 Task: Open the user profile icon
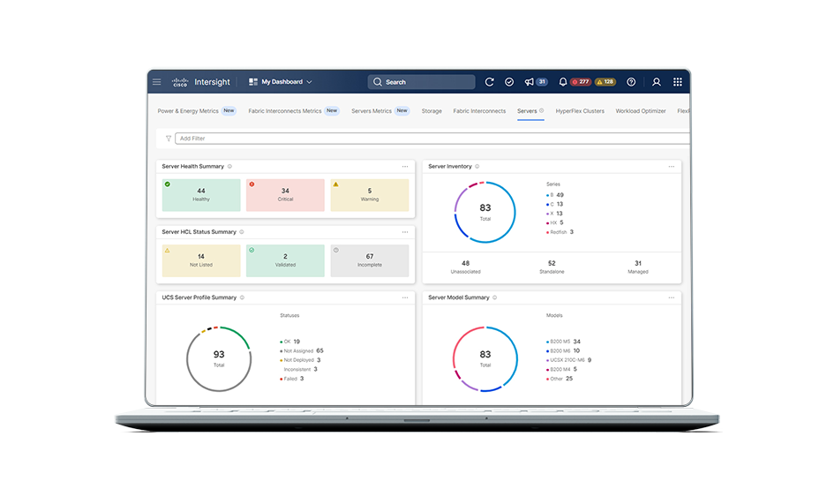[x=657, y=82]
